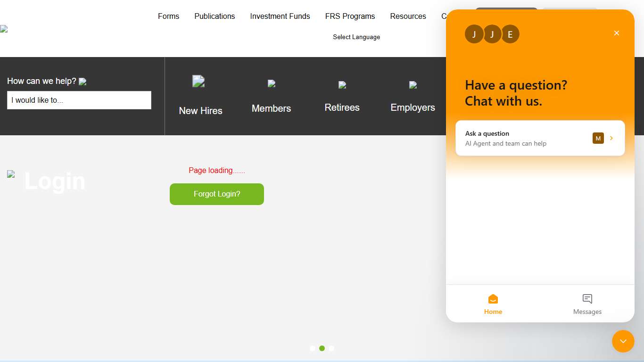Select the first carousel dot
Screen dimensions: 644x362
coord(313,348)
